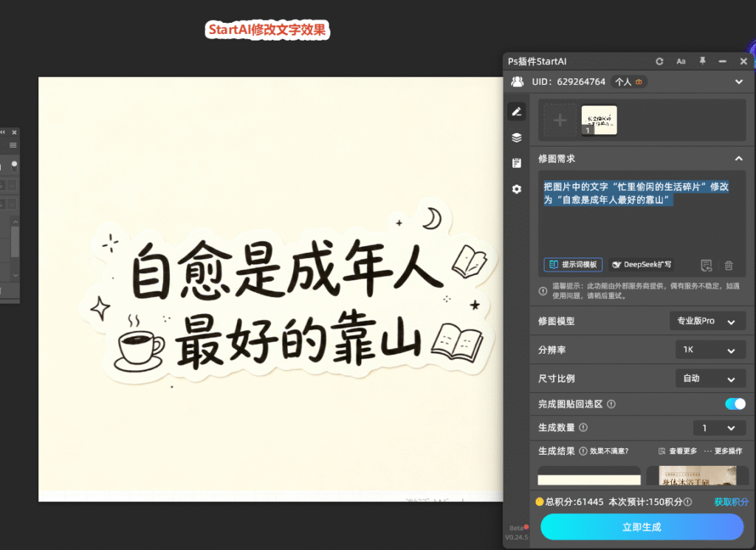
Task: Minimize the StartAI plugin panel
Action: tap(722, 61)
